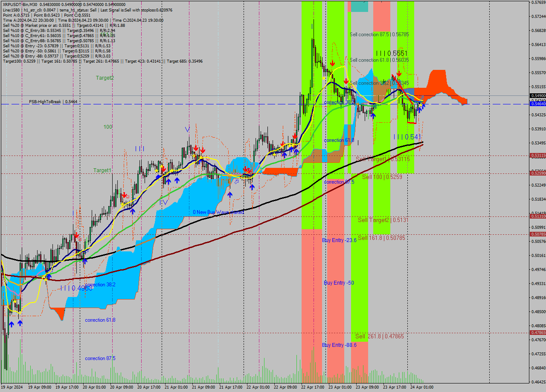
Task: Select 'Sell %20 @ Market price' line
Action: click(64, 25)
